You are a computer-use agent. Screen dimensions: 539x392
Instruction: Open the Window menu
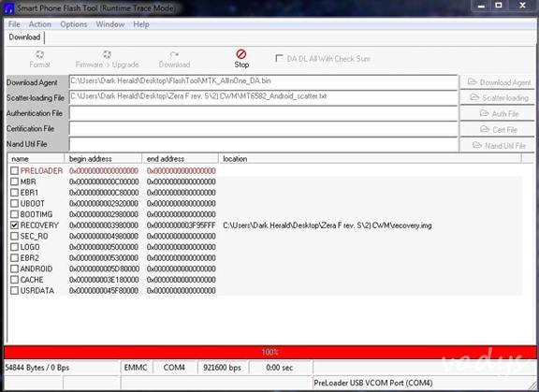[x=110, y=24]
